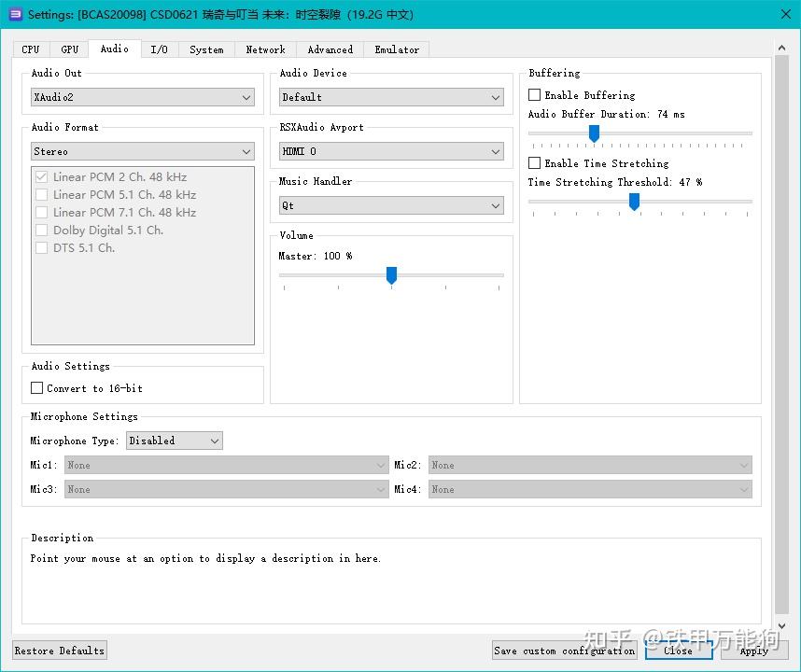801x672 pixels.
Task: Click the RPCS3 app icon in title bar
Action: pos(15,14)
